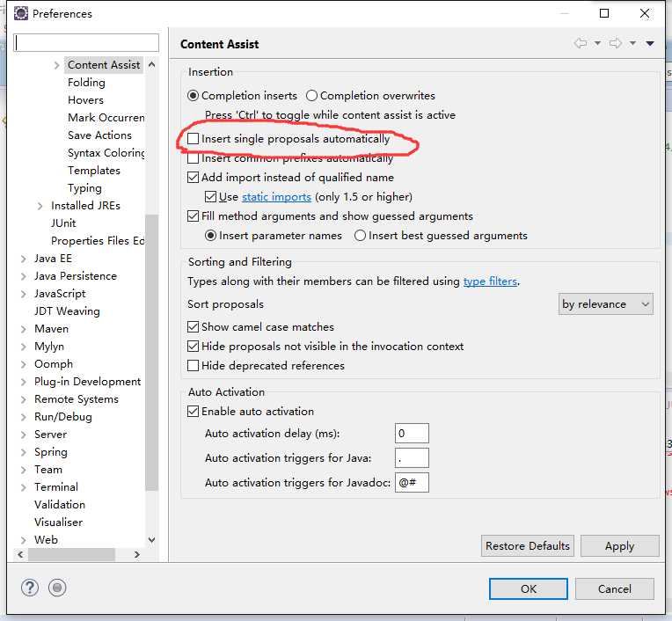Viewport: 672px width, 621px height.
Task: Open the back history dropdown arrow
Action: 597,43
